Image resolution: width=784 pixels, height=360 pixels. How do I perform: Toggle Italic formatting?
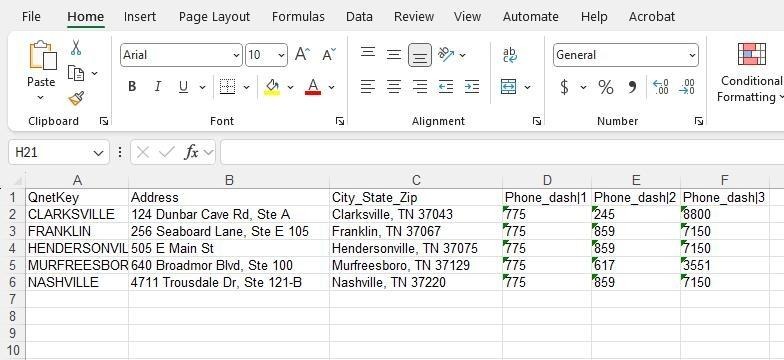(x=158, y=86)
